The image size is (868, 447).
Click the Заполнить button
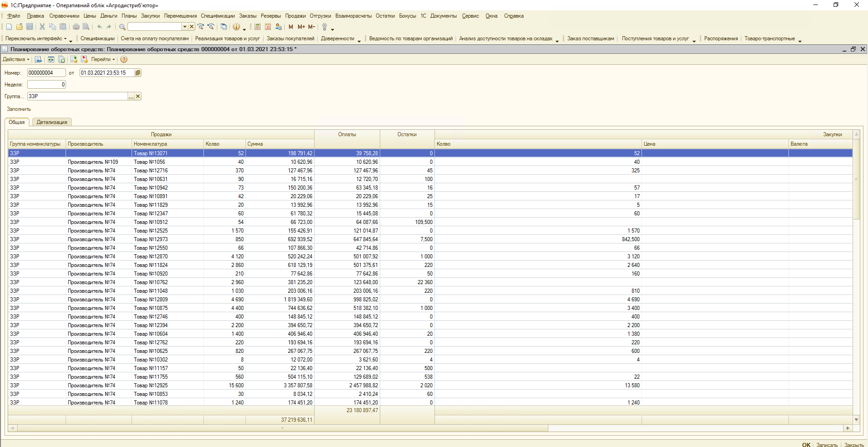[x=19, y=109]
